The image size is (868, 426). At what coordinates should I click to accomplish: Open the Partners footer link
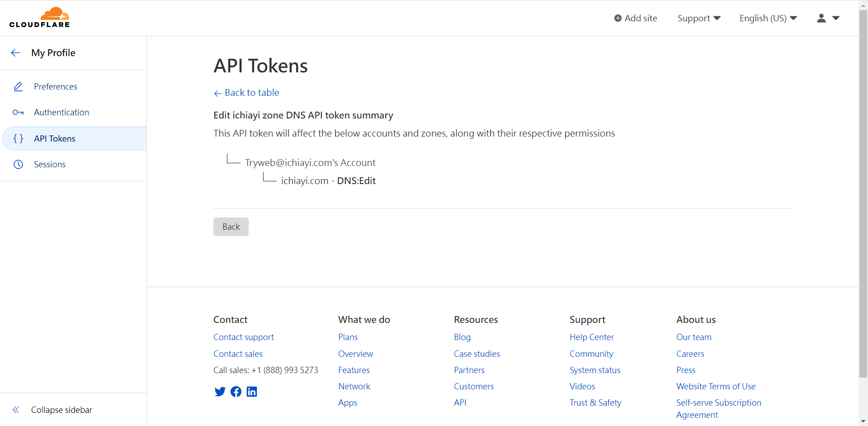469,370
